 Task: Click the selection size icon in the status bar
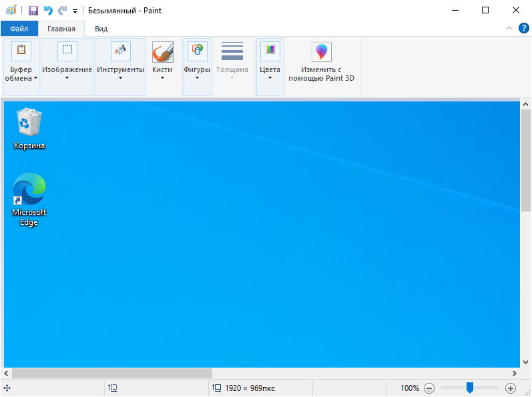click(x=113, y=388)
